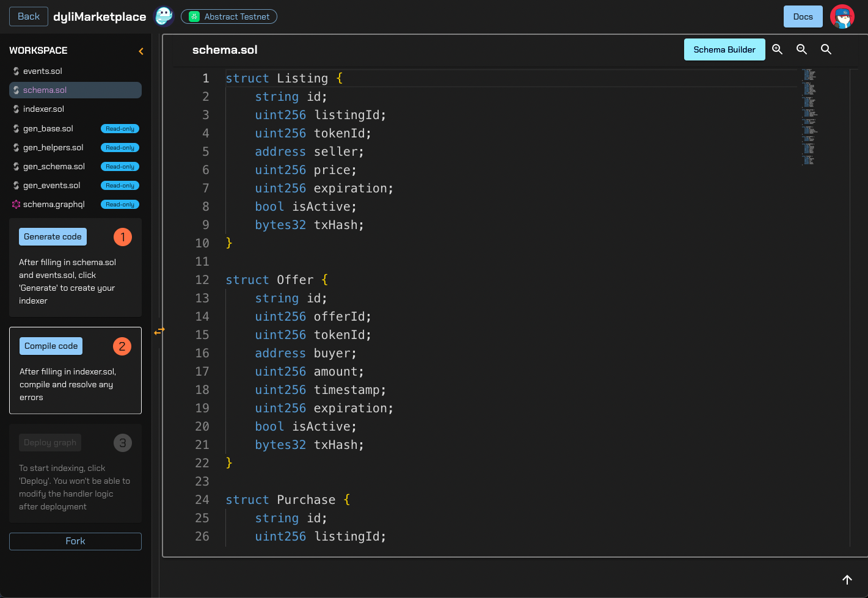Click the zoom out magnifier icon
The image size is (868, 598).
pyautogui.click(x=801, y=49)
